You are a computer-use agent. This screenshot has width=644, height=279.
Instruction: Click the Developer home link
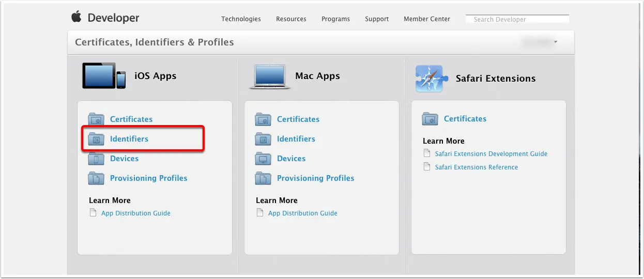coord(113,18)
